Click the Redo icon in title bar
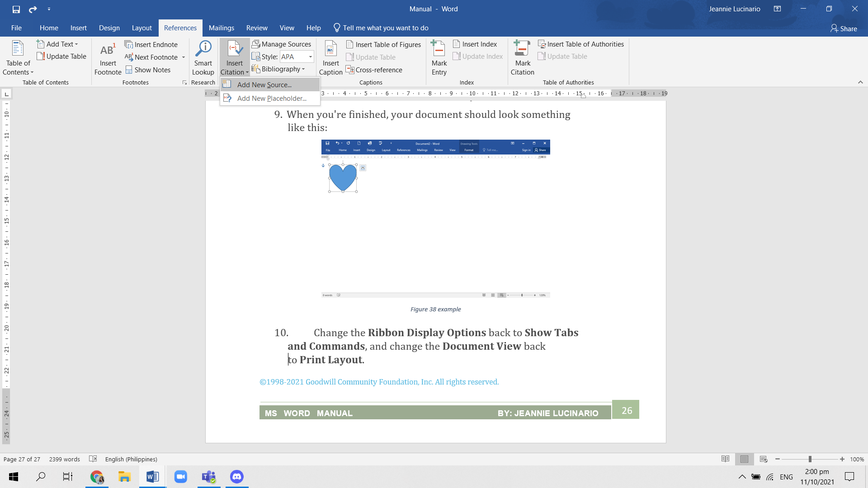This screenshot has height=488, width=868. click(33, 9)
